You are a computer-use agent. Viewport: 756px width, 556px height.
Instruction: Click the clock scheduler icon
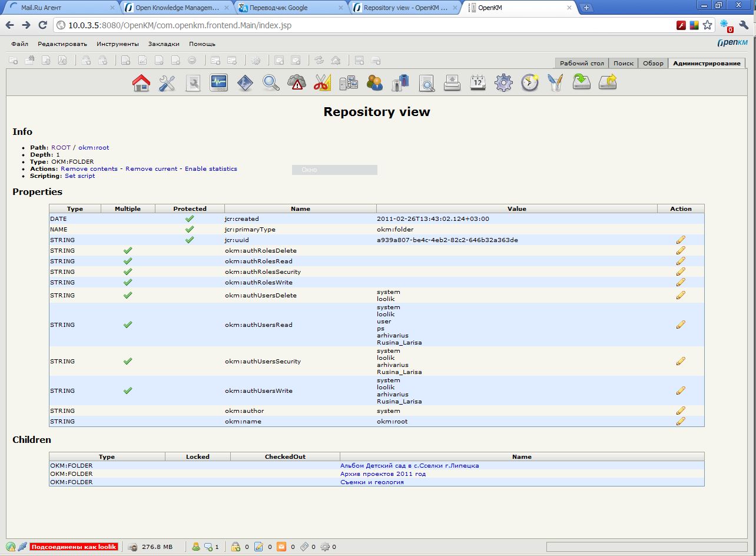coord(529,82)
